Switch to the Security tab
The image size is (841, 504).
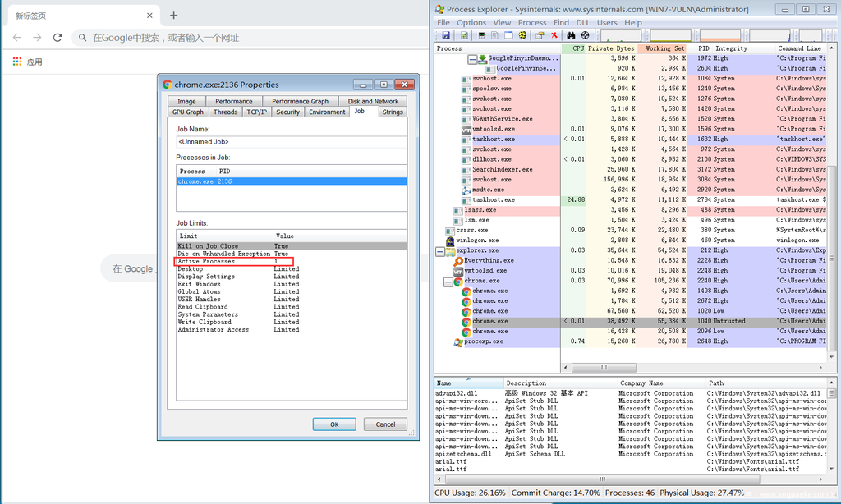pyautogui.click(x=287, y=112)
